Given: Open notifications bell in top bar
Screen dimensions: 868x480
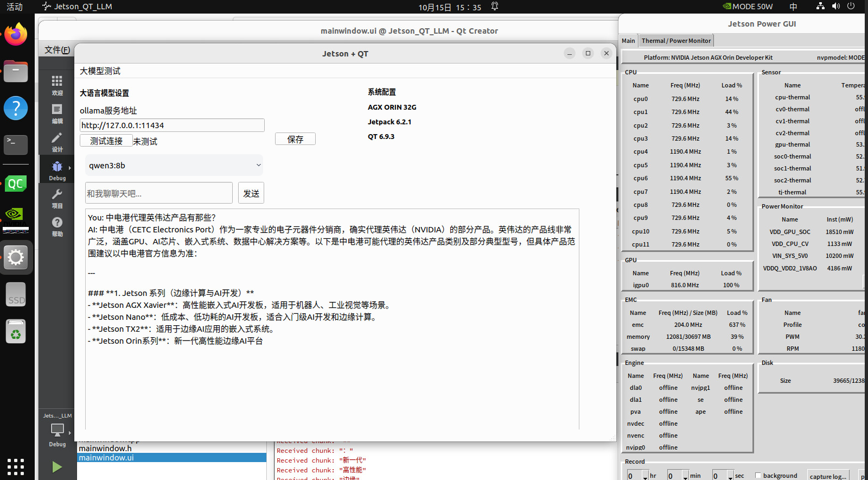Looking at the screenshot, I should [495, 7].
